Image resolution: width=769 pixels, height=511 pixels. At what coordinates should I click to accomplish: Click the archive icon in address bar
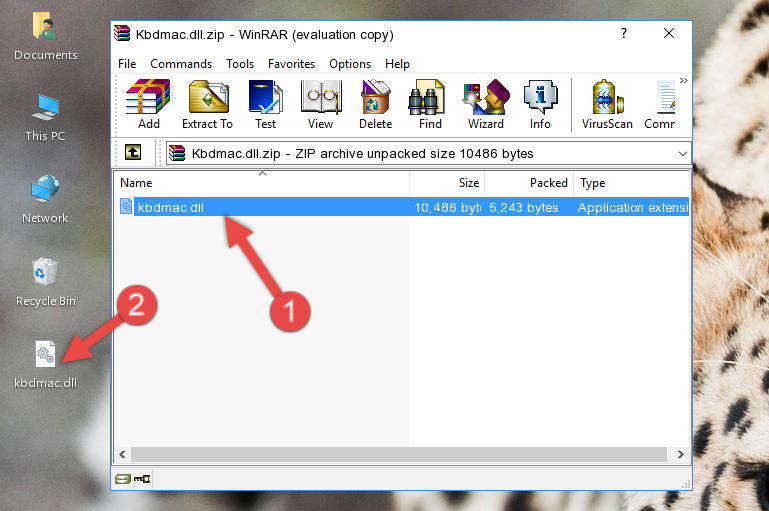177,153
